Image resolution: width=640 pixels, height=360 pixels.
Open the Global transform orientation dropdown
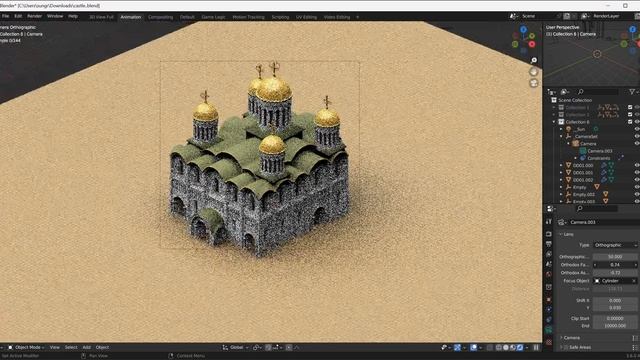pos(236,347)
